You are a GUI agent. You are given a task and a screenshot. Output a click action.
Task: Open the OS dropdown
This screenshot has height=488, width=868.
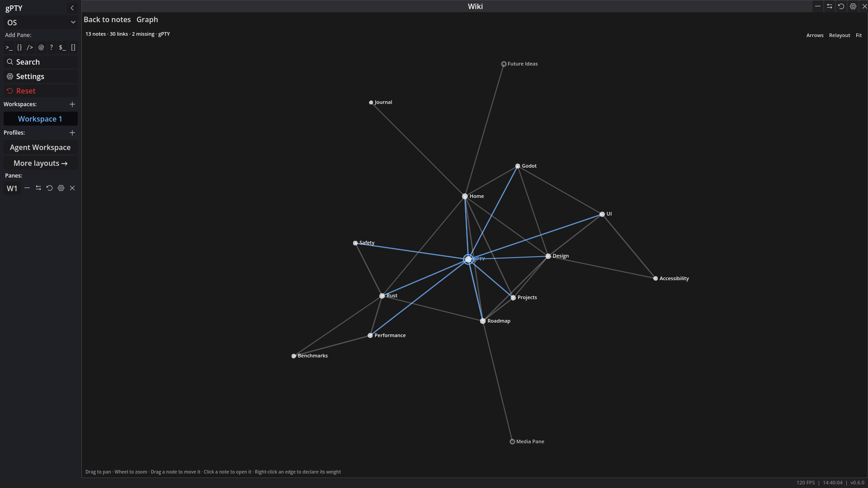[x=41, y=23]
